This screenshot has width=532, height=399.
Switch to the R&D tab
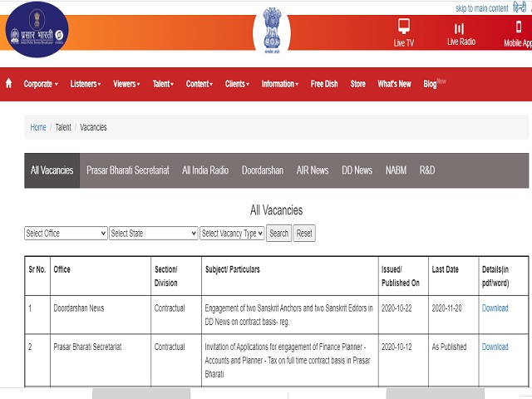pyautogui.click(x=427, y=170)
